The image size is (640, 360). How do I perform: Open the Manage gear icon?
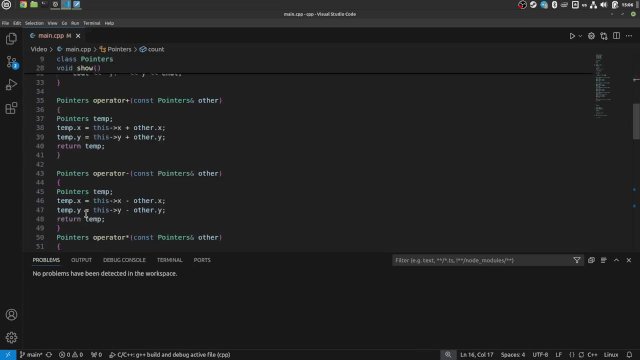click(11, 337)
